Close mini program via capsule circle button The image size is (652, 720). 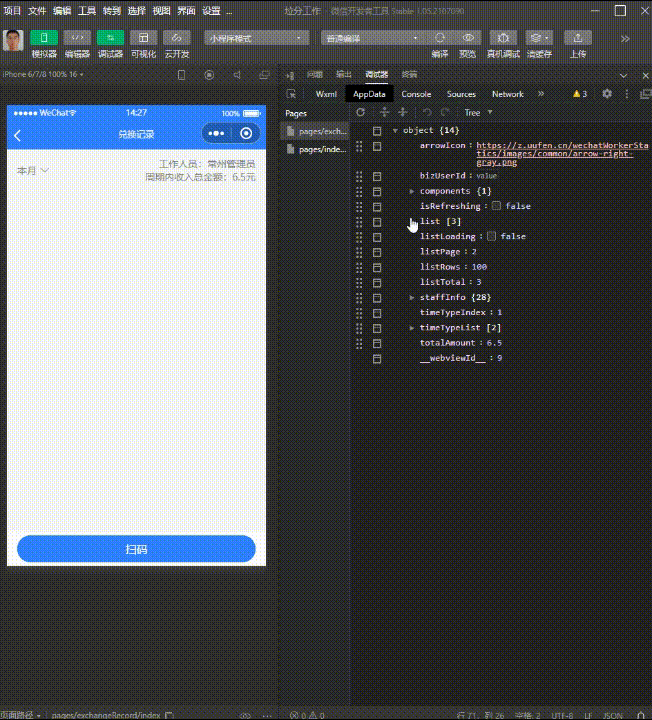coord(246,134)
